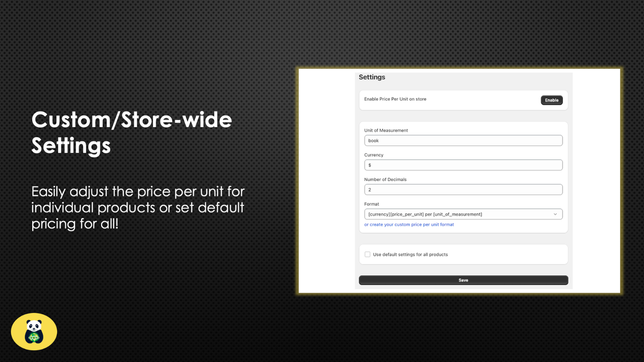Click the Format label text
Image resolution: width=644 pixels, height=362 pixels.
click(372, 204)
